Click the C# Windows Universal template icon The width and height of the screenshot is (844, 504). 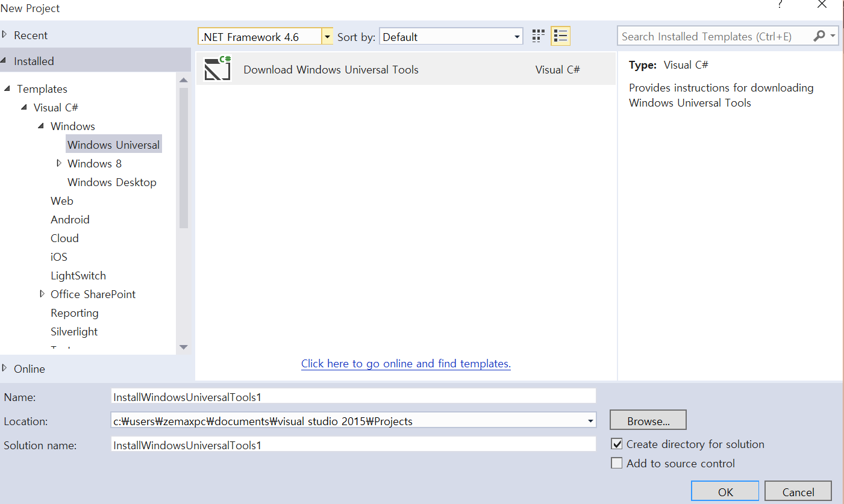click(217, 68)
